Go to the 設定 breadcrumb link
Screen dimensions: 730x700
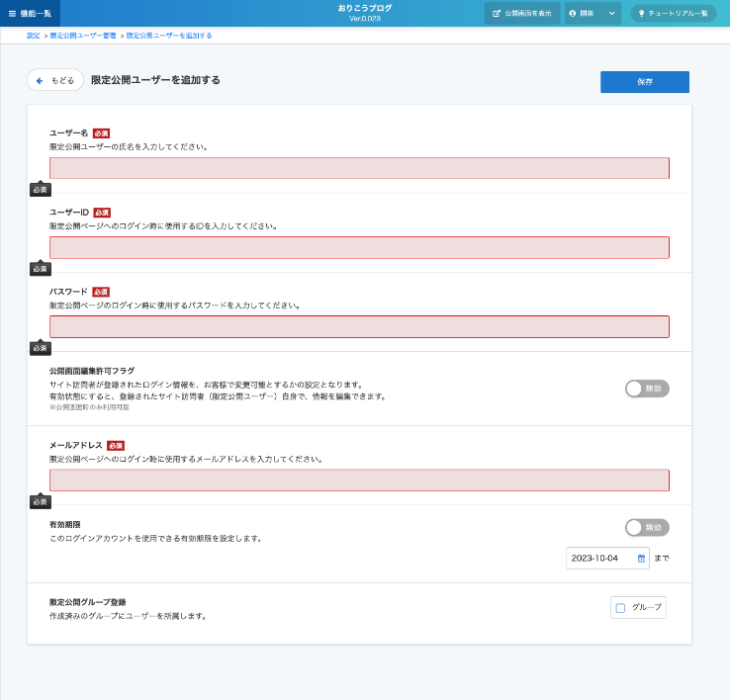(x=33, y=36)
